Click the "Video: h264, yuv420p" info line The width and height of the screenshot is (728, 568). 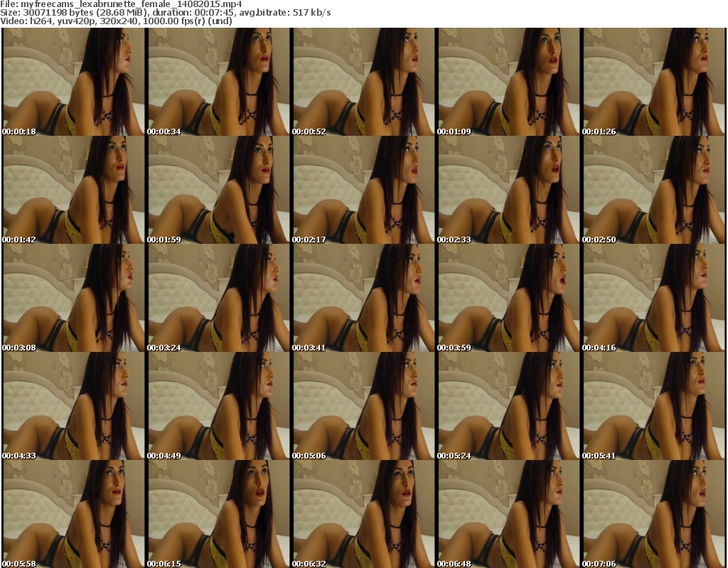116,21
